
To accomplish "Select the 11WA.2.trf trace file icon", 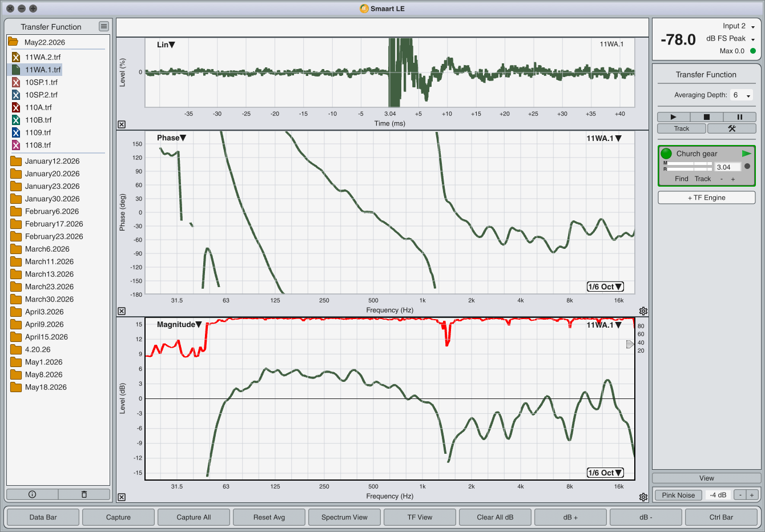I will [16, 57].
